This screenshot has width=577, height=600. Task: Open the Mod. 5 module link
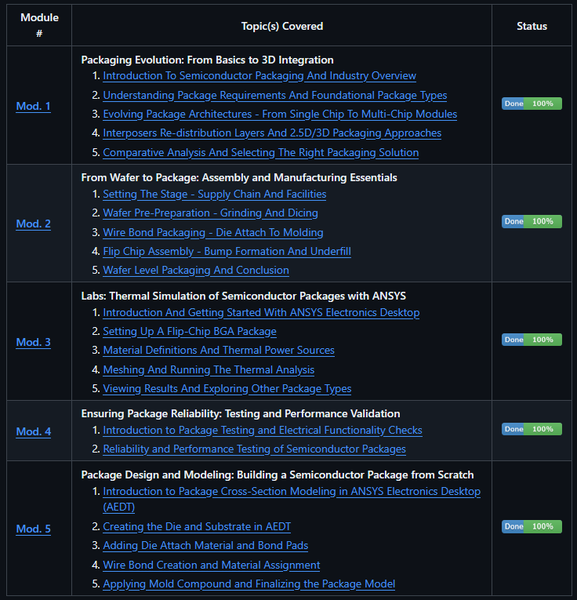coord(33,528)
